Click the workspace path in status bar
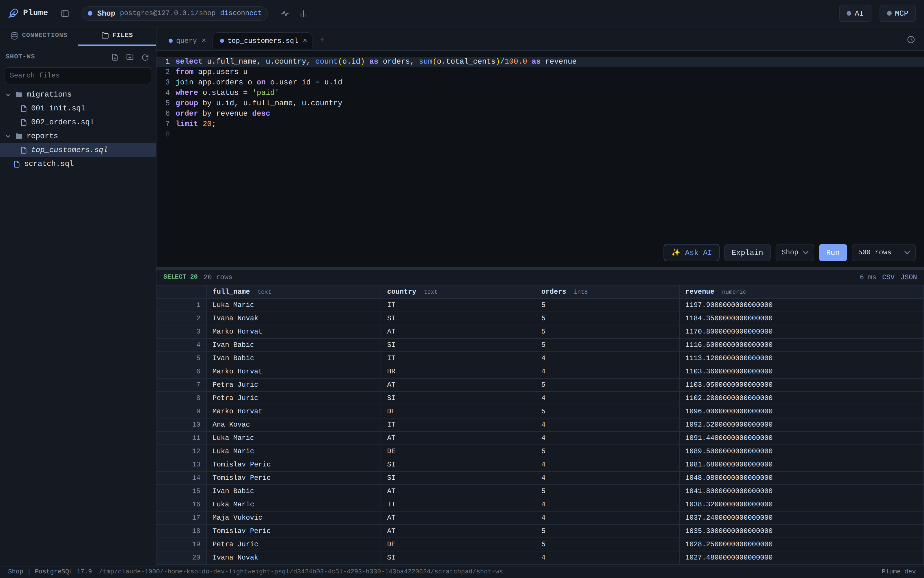This screenshot has width=924, height=578. point(301,572)
